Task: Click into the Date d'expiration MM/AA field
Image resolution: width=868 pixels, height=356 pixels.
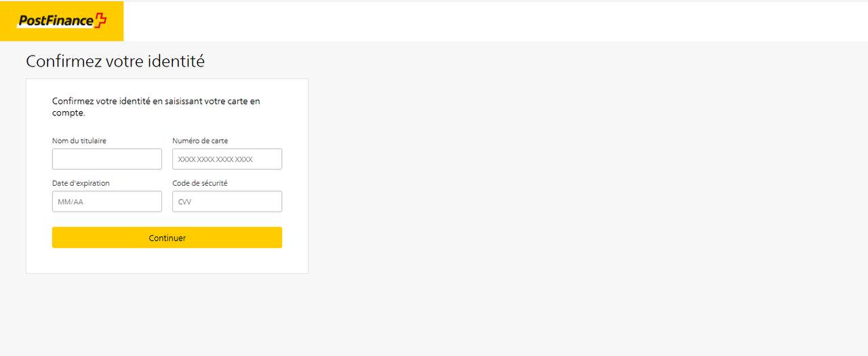Action: pos(107,201)
